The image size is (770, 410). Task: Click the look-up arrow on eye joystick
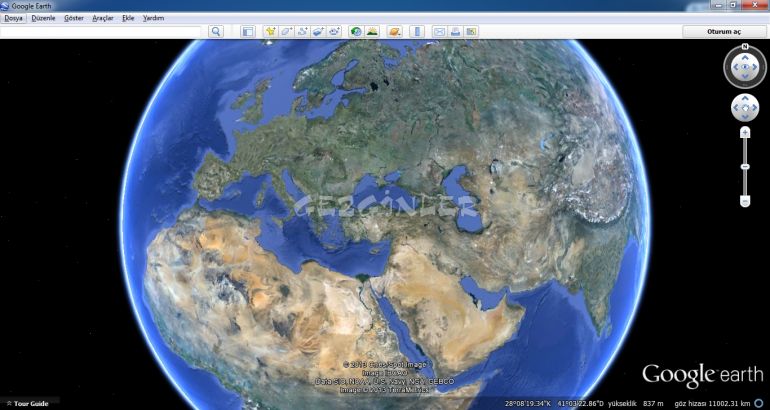pos(745,57)
